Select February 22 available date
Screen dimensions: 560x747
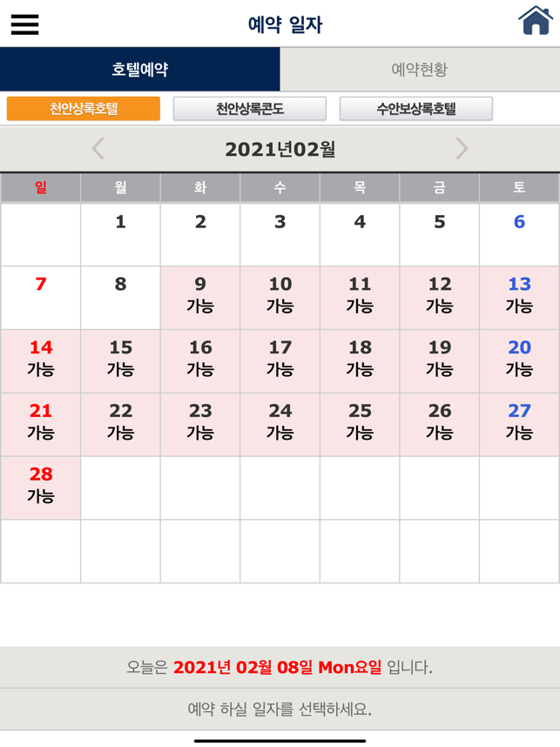click(120, 425)
